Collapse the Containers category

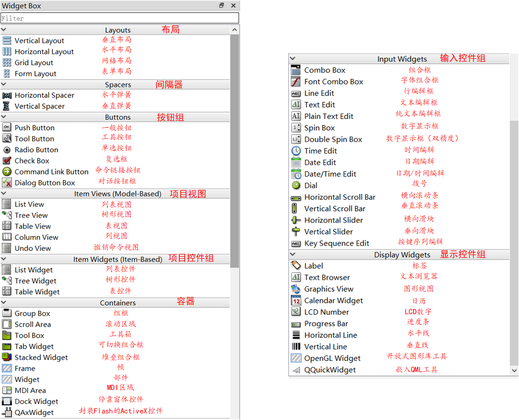(x=4, y=302)
